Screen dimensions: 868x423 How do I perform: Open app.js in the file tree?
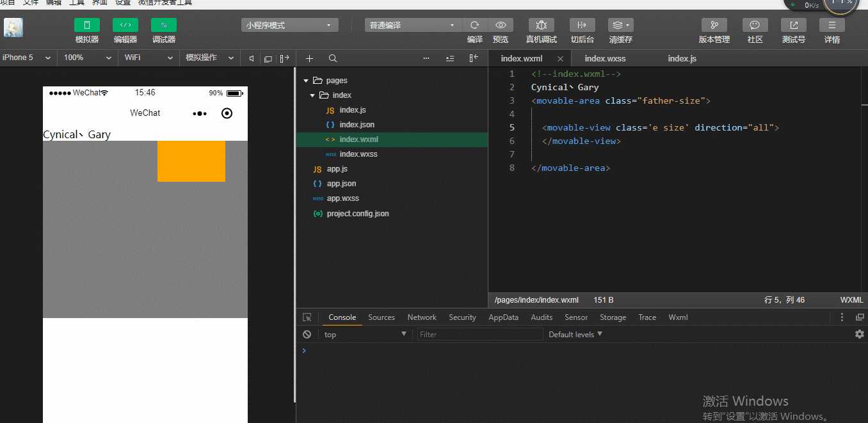tap(337, 169)
